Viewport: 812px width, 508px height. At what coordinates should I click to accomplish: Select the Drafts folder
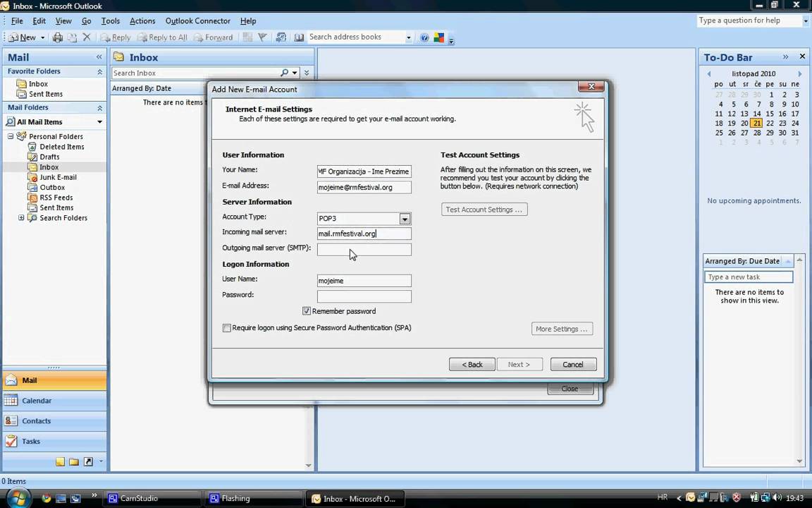[49, 157]
